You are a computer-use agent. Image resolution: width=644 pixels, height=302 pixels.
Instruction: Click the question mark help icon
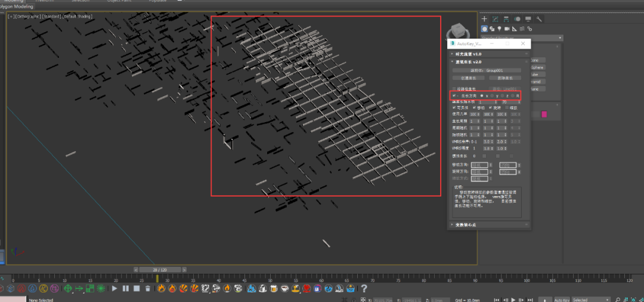[x=364, y=288]
